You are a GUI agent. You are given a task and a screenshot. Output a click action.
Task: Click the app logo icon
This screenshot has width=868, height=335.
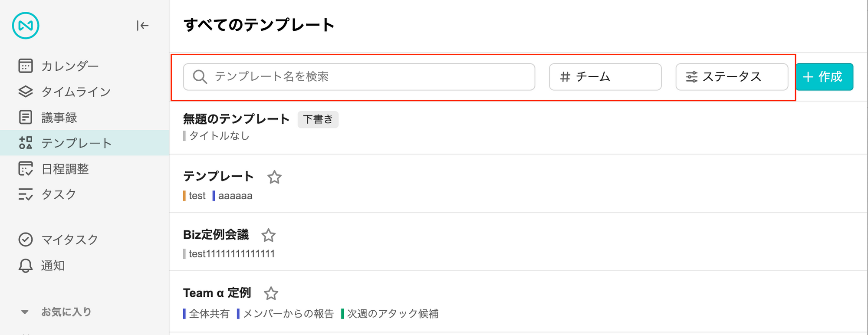tap(26, 26)
